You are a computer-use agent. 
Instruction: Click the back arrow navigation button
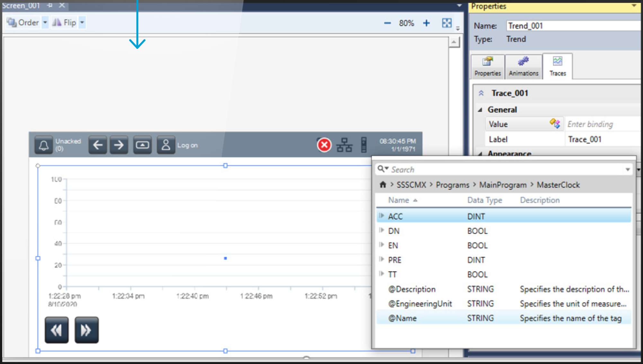(98, 145)
